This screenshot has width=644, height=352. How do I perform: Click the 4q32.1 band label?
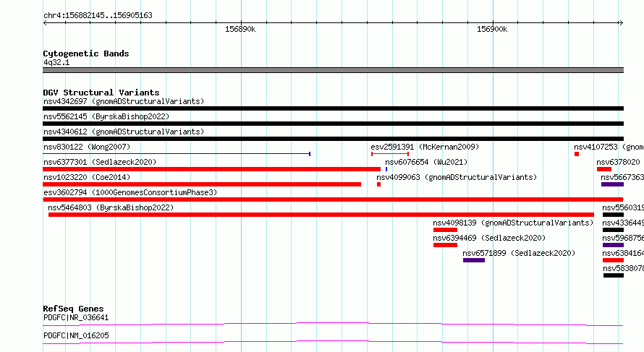[x=56, y=62]
